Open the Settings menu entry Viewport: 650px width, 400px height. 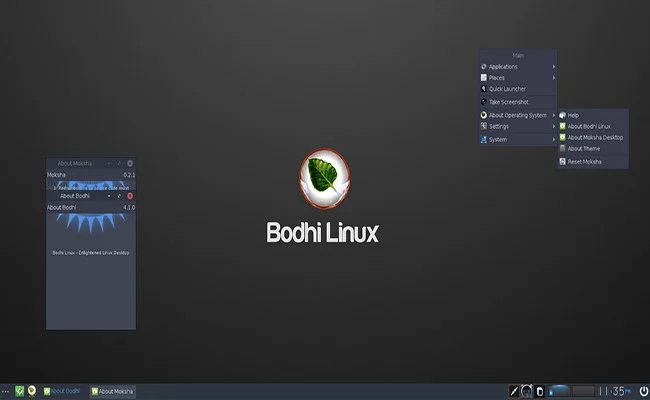(x=518, y=126)
